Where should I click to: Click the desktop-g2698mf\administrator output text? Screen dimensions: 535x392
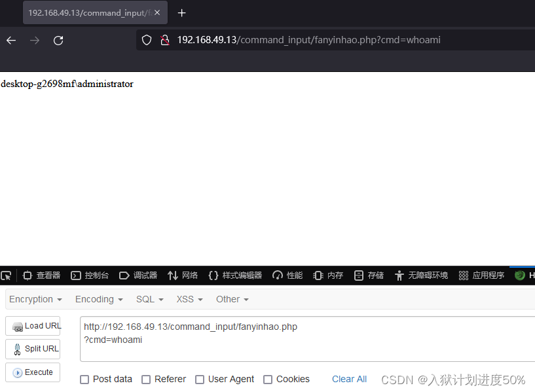67,84
